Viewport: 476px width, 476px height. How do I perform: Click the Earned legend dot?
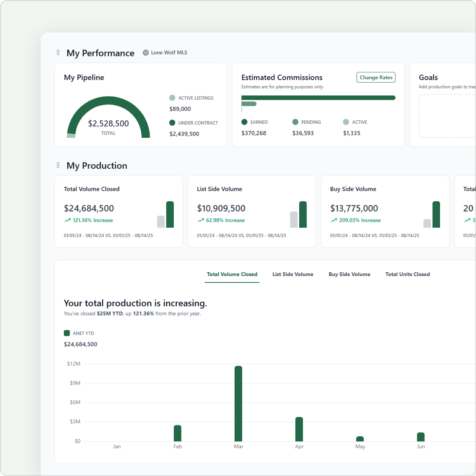tap(244, 122)
